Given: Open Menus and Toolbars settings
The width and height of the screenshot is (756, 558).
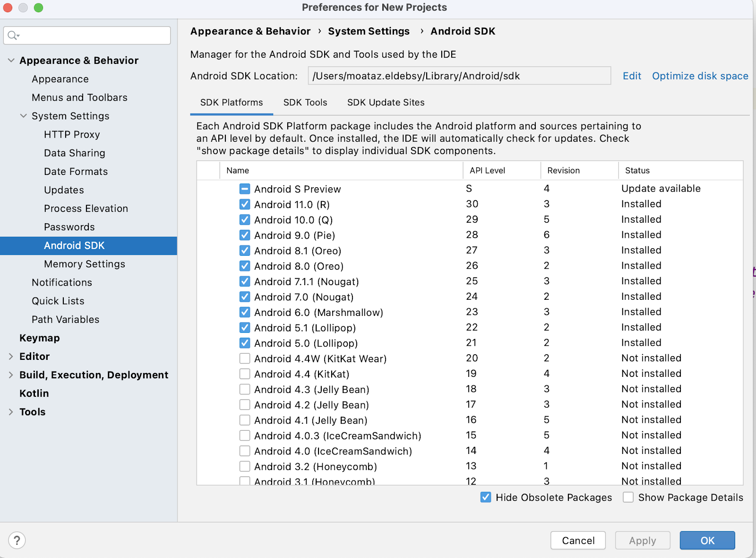Looking at the screenshot, I should pos(79,97).
